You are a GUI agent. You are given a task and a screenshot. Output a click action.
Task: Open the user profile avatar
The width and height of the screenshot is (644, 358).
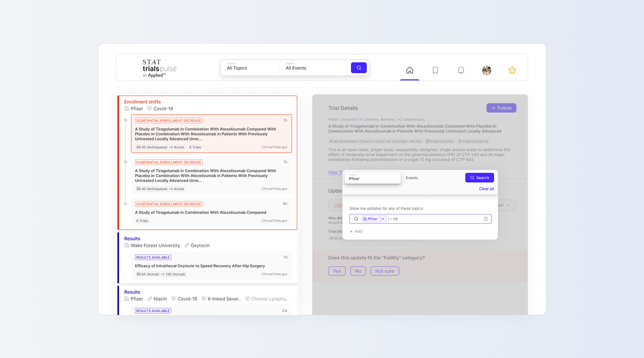click(x=486, y=70)
